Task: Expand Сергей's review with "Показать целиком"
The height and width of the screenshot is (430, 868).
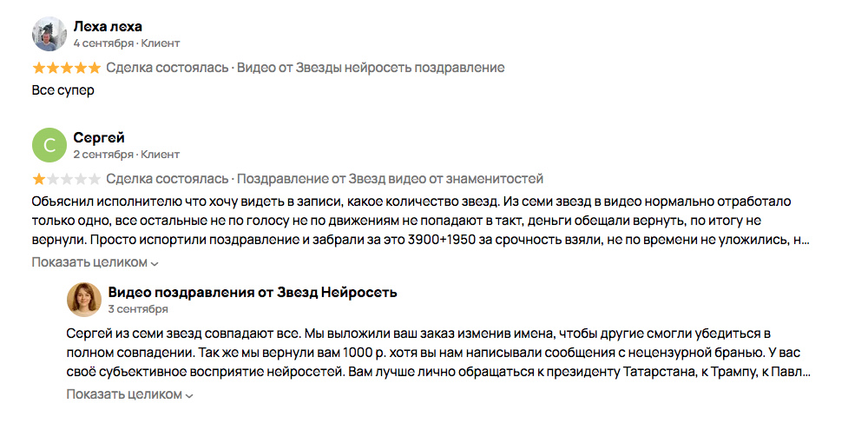Action: coord(95,262)
